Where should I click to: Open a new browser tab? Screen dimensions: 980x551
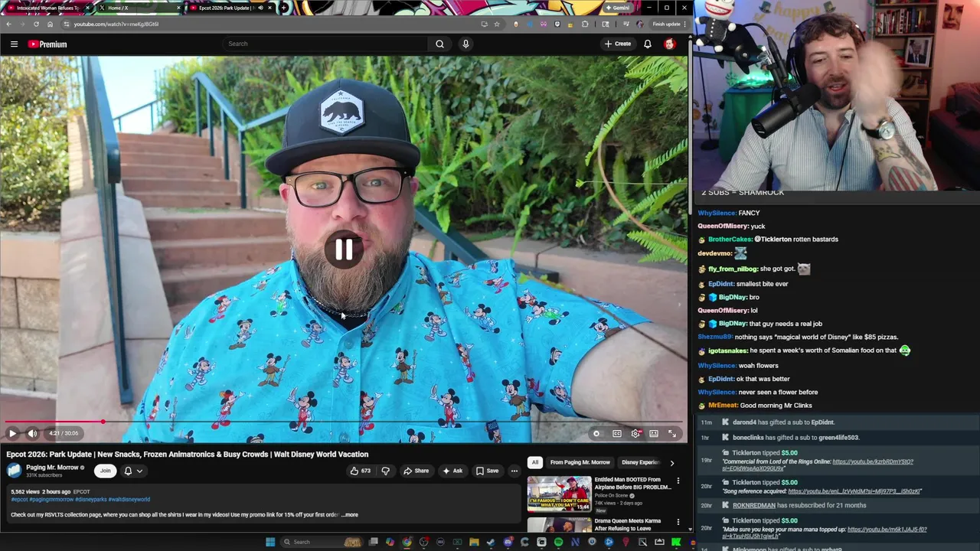(284, 8)
